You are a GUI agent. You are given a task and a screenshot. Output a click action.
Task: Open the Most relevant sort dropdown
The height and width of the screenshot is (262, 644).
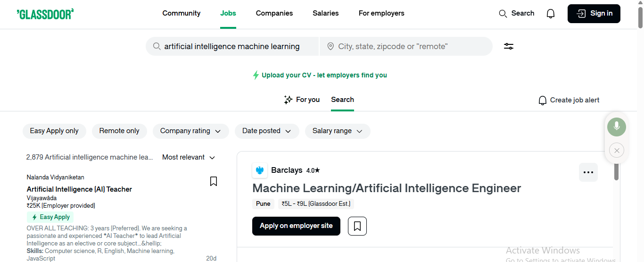tap(189, 157)
